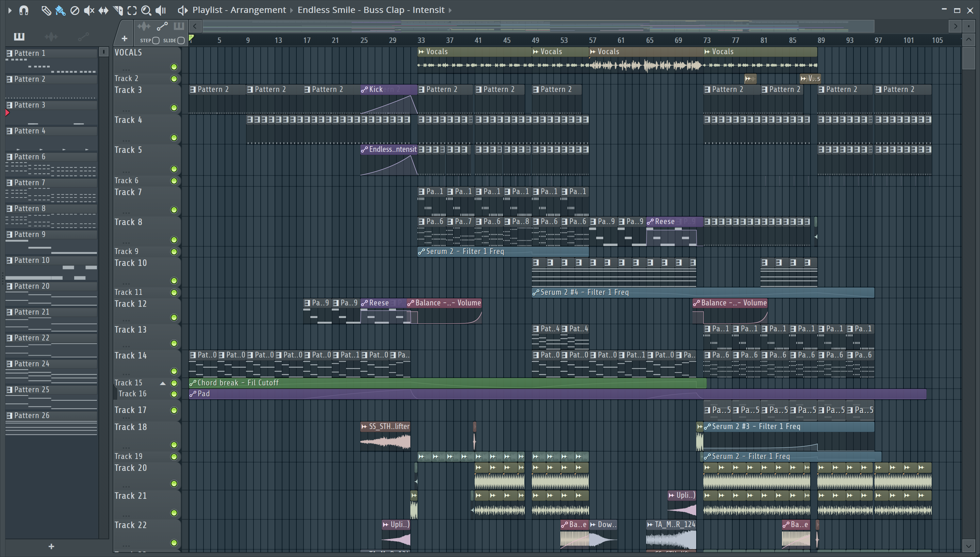Collapse the Track 15 group arrow
This screenshot has width=980, height=557.
click(x=162, y=383)
